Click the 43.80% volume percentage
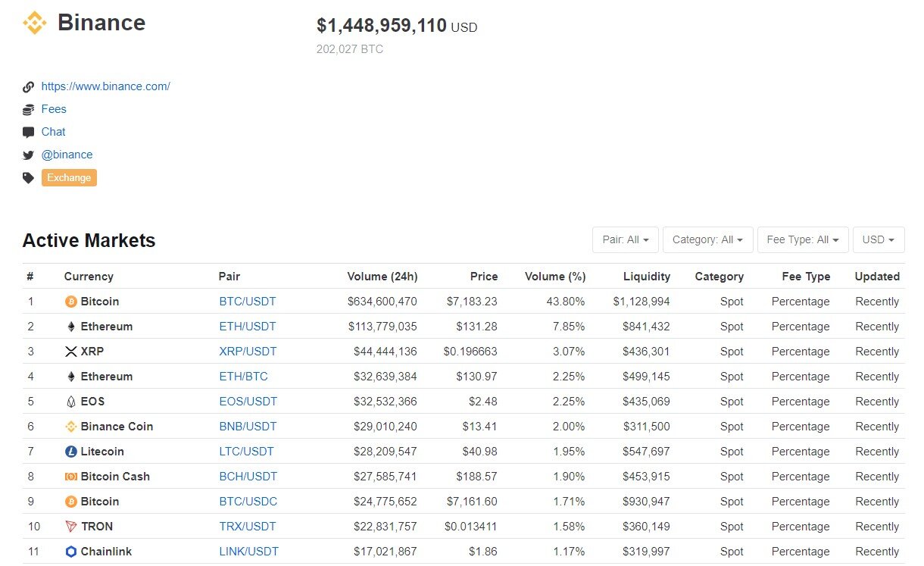This screenshot has height=566, width=924. coord(566,302)
